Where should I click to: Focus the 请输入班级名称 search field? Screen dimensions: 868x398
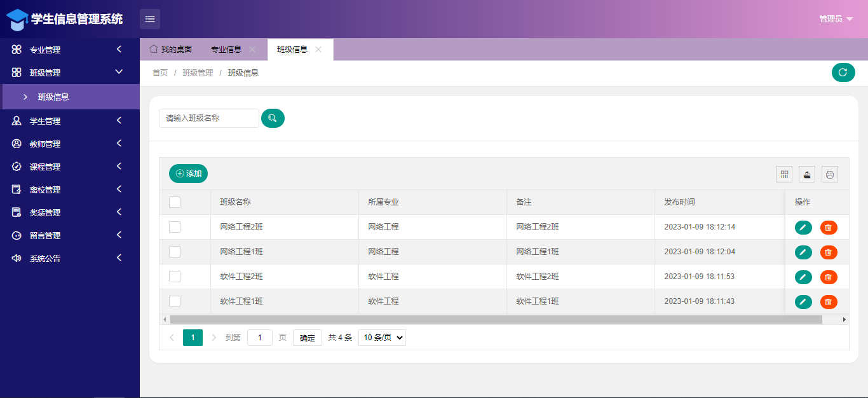209,118
